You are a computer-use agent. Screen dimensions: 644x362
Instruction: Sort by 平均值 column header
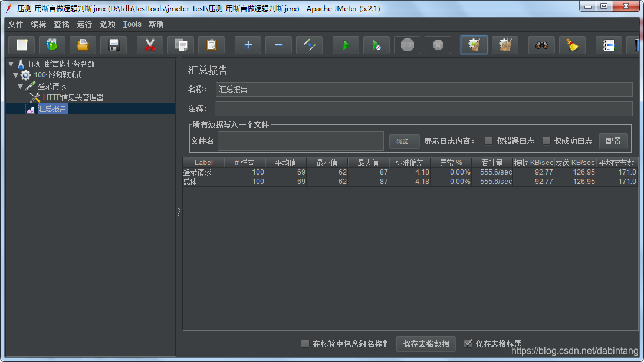tap(286, 163)
